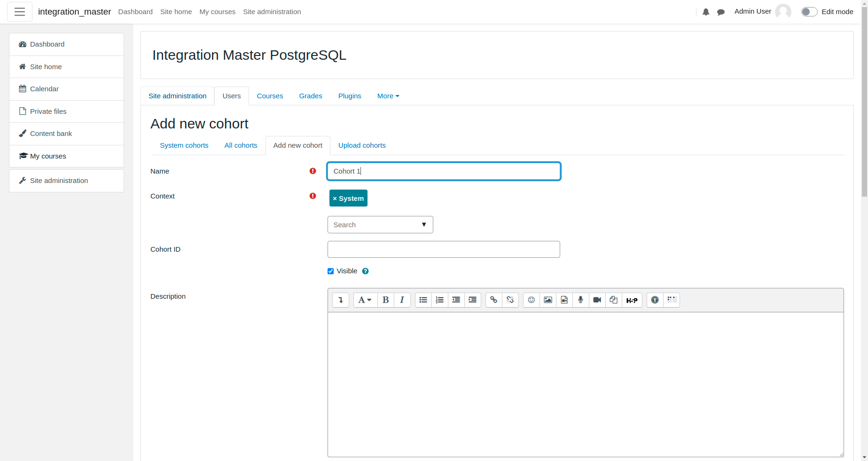
Task: Open System cohorts tab
Action: pos(184,145)
